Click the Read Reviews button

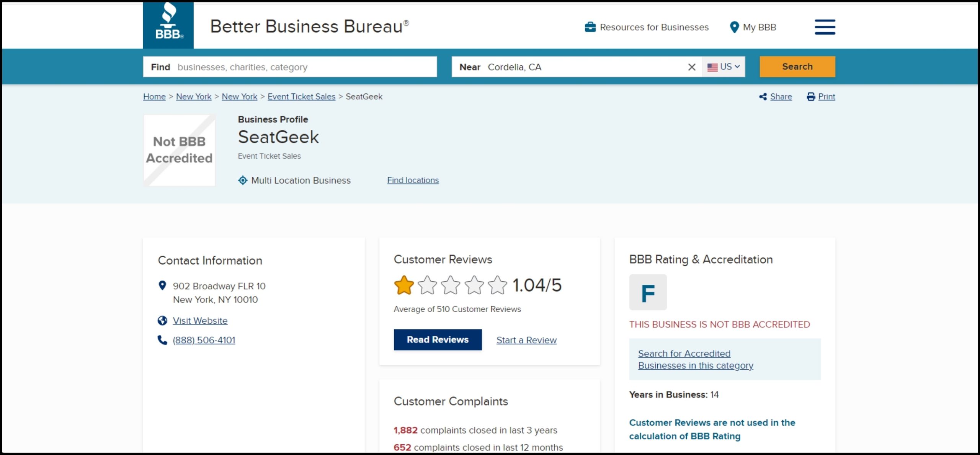click(x=438, y=340)
